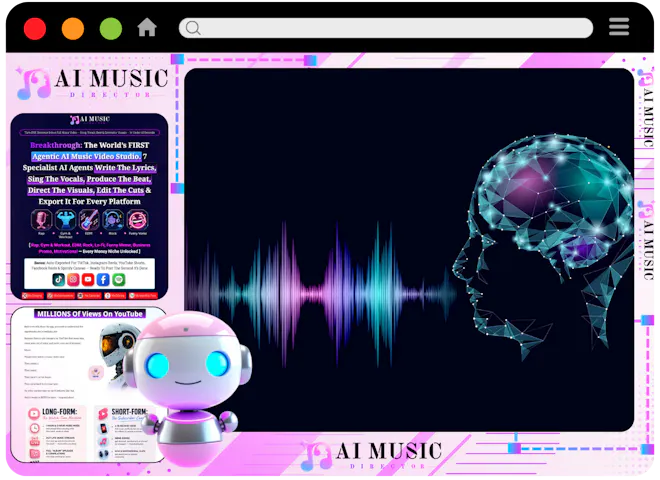Click the 24/7 LIVE icon under LONG-FORM

pos(35,441)
